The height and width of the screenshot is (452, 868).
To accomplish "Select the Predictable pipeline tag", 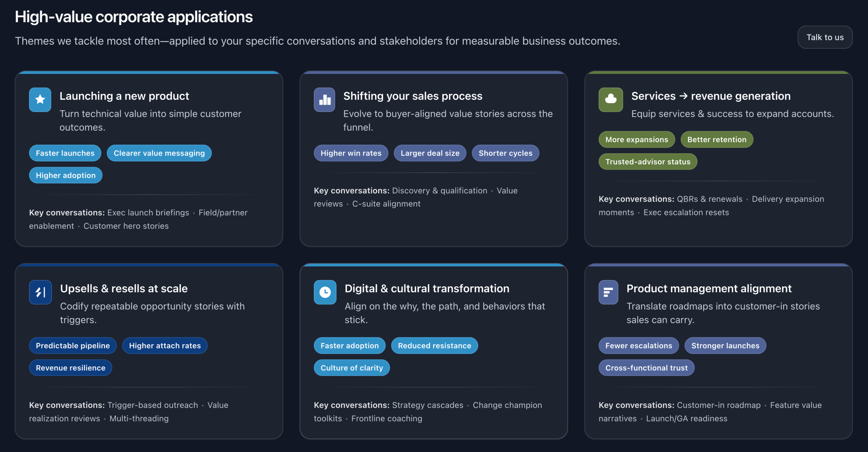I will click(73, 346).
